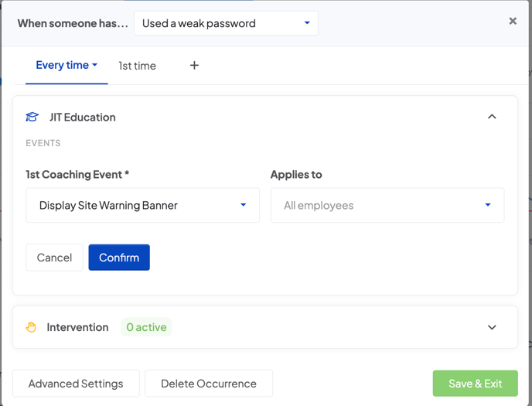Expand the Intervention section chevron
Screen dimensions: 532x406
click(x=492, y=327)
